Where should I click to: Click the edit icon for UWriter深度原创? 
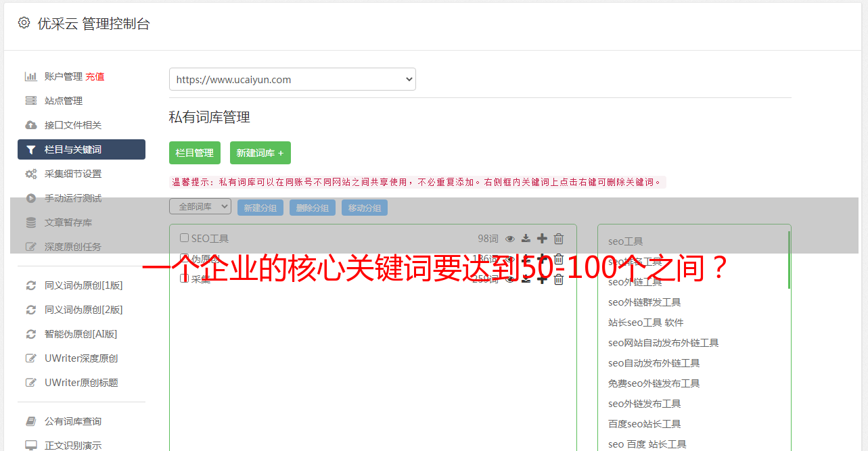(30, 358)
